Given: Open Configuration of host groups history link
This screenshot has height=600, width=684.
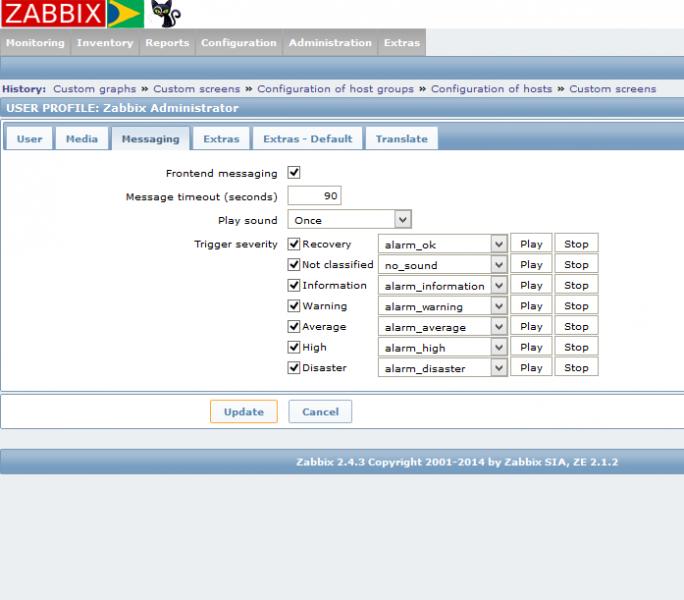Looking at the screenshot, I should [x=335, y=89].
